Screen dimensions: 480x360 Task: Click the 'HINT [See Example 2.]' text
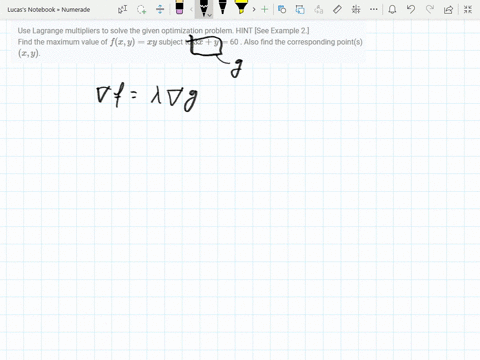click(272, 31)
